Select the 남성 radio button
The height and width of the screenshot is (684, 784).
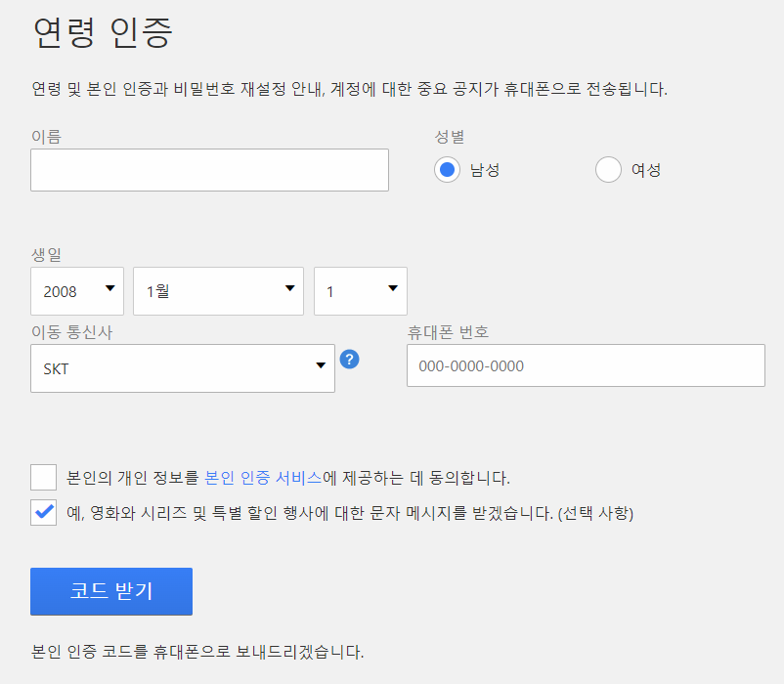(x=447, y=170)
